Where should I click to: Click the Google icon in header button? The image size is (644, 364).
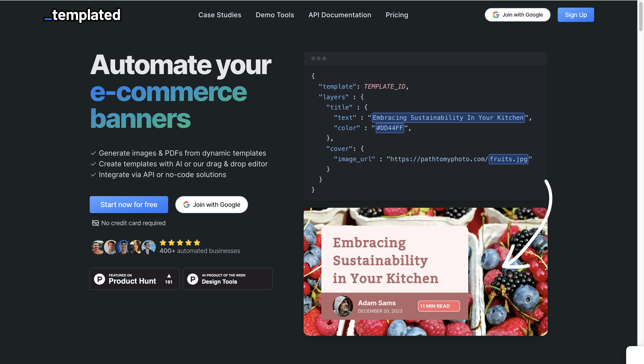pos(496,15)
